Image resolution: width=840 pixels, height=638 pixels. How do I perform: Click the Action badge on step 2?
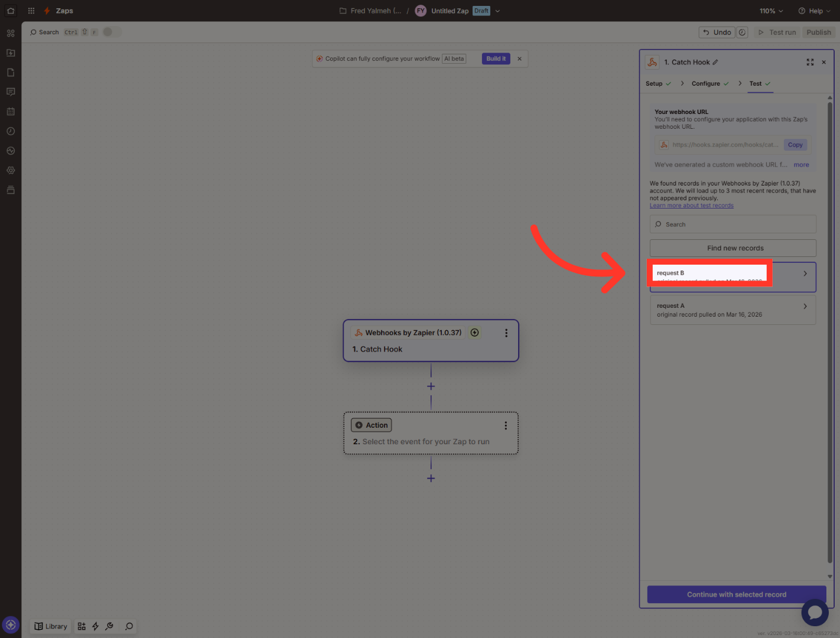point(372,425)
